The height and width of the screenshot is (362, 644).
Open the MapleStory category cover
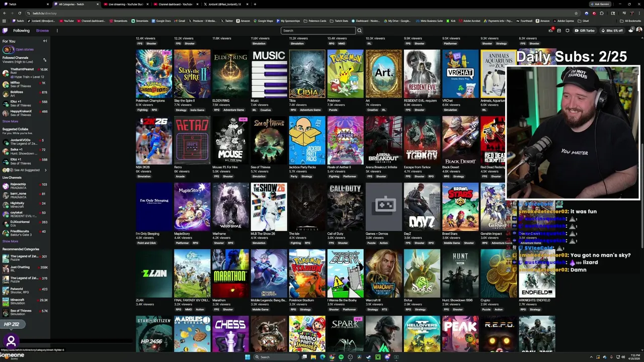click(192, 207)
